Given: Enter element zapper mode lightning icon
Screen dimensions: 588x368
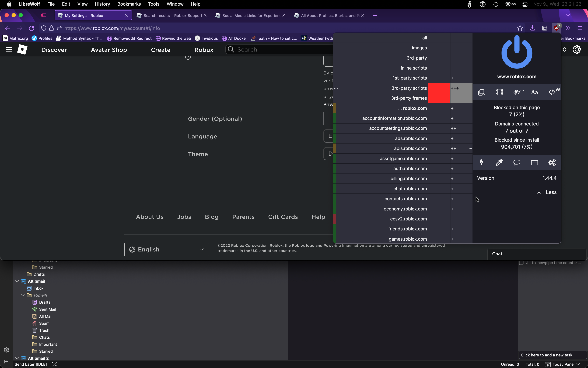Looking at the screenshot, I should (481, 162).
